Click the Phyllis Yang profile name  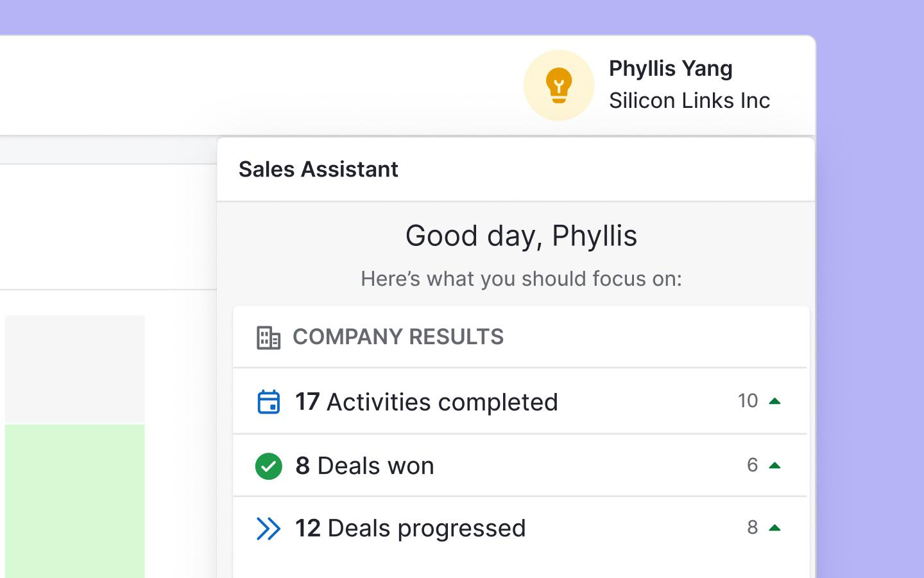pyautogui.click(x=671, y=69)
